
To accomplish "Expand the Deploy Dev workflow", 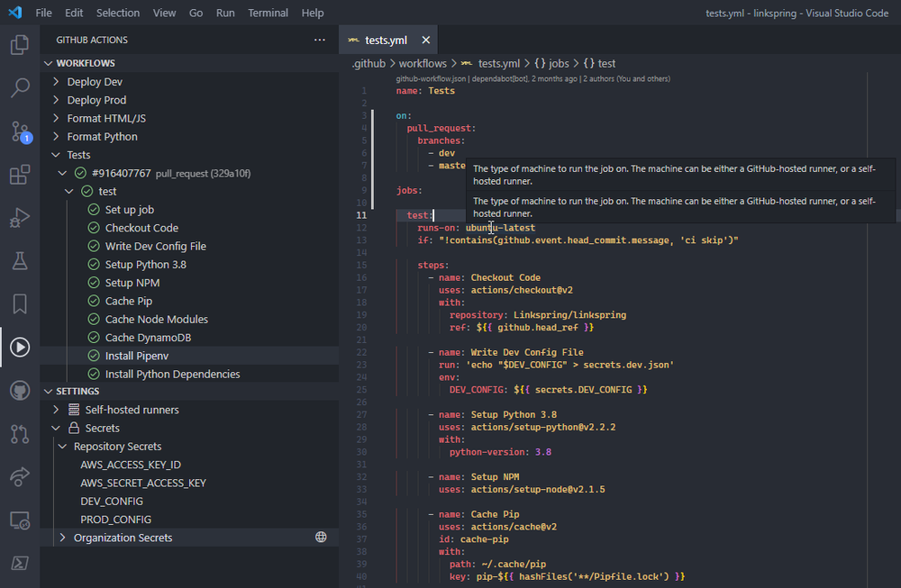I will click(x=56, y=82).
